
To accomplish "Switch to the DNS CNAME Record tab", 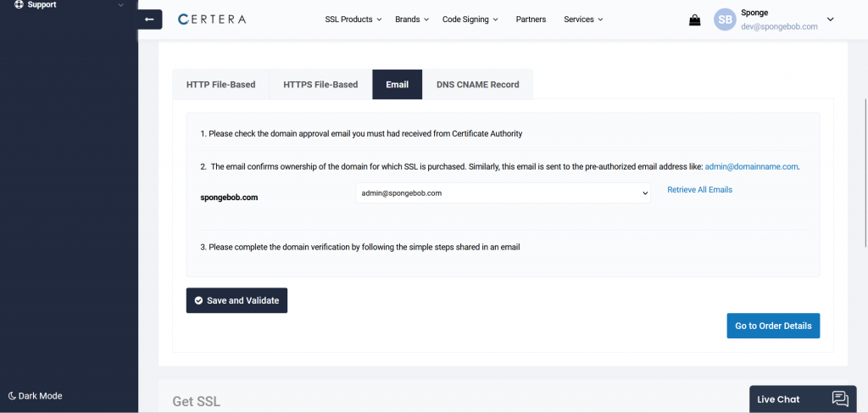I will click(478, 85).
